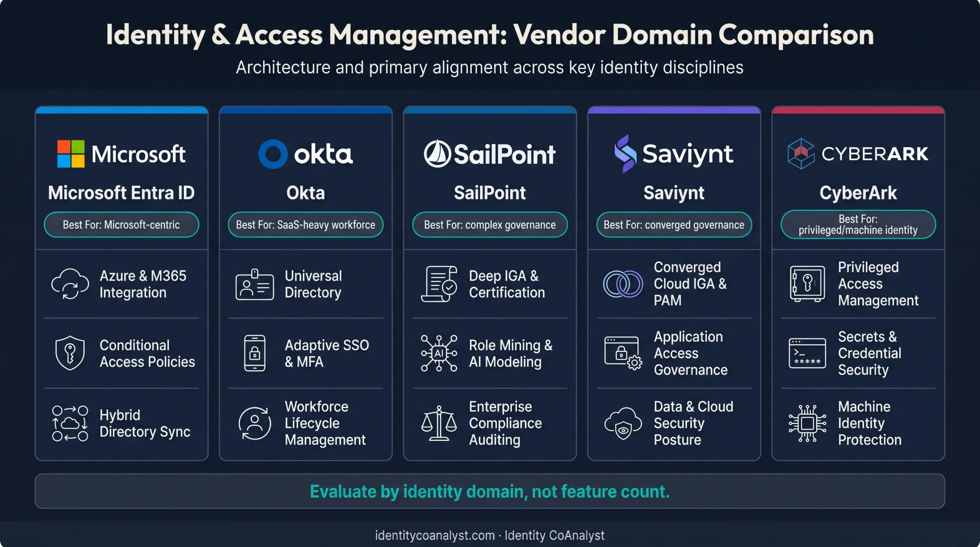Image resolution: width=980 pixels, height=547 pixels.
Task: Click the 'Hybrid Directory Sync' label
Action: (x=145, y=424)
